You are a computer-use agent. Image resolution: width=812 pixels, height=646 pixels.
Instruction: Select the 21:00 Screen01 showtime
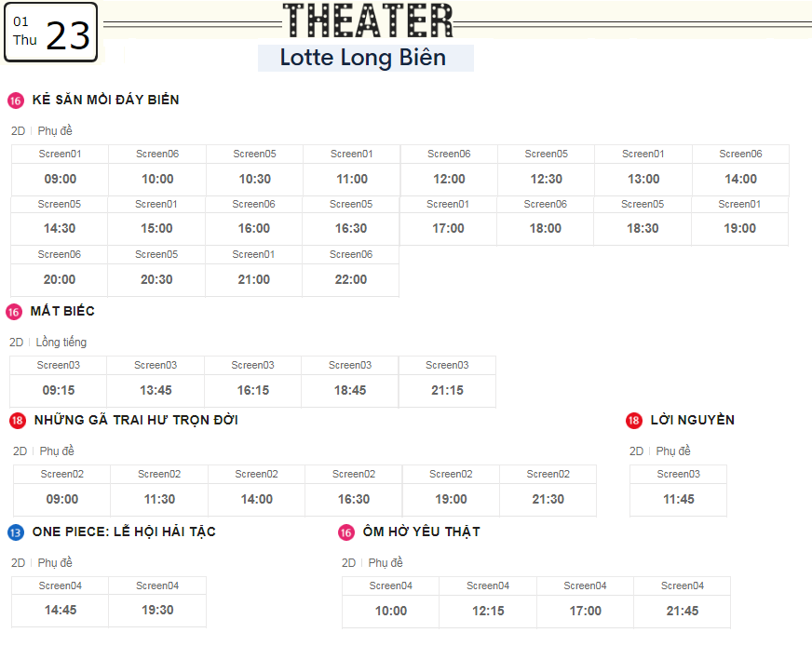coord(253,271)
